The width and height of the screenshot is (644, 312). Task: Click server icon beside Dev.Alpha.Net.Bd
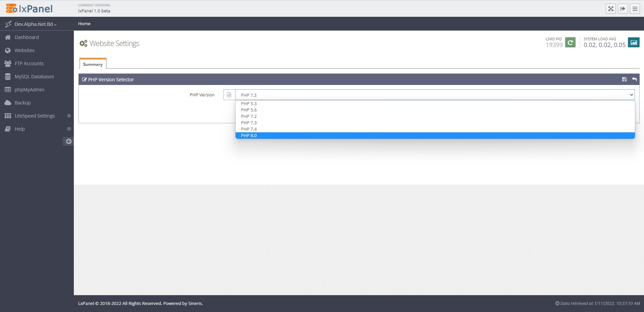tap(8, 24)
